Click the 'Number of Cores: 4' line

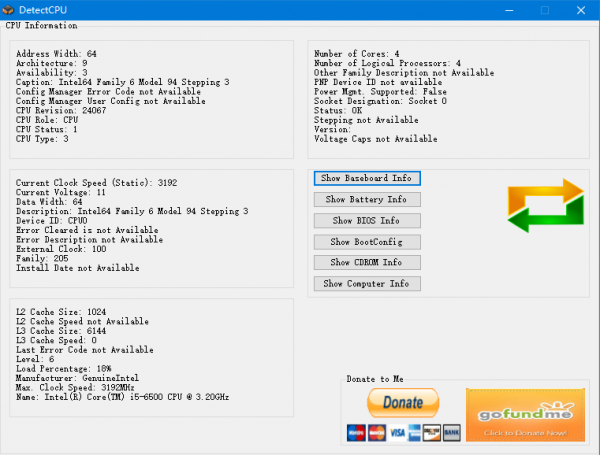pos(357,54)
